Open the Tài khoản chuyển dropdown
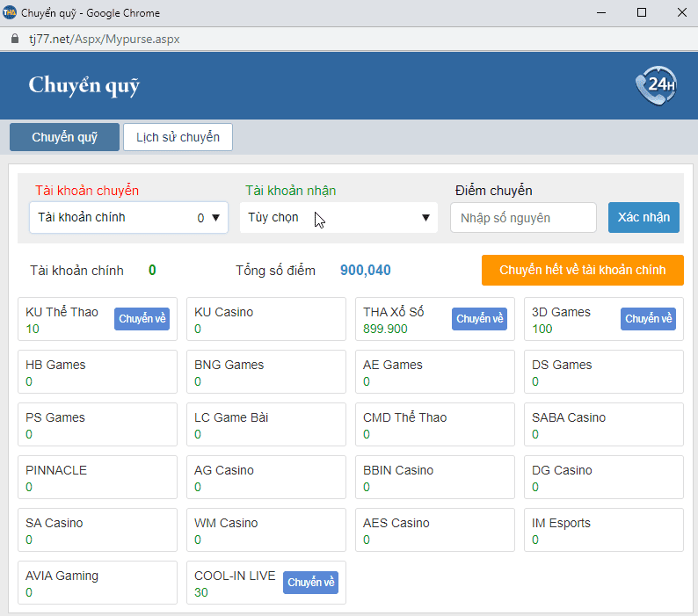This screenshot has height=616, width=698. 128,218
